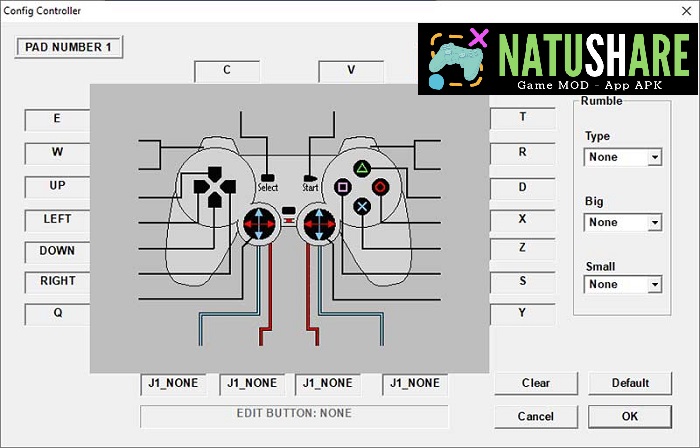The width and height of the screenshot is (700, 448).
Task: Click the red circle button icon
Action: coord(380,187)
